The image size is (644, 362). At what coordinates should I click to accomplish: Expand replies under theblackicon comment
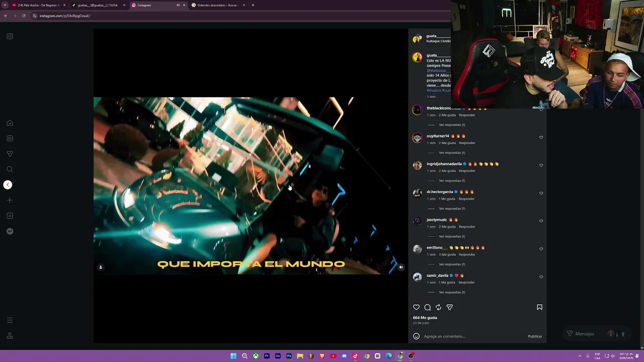pos(452,125)
